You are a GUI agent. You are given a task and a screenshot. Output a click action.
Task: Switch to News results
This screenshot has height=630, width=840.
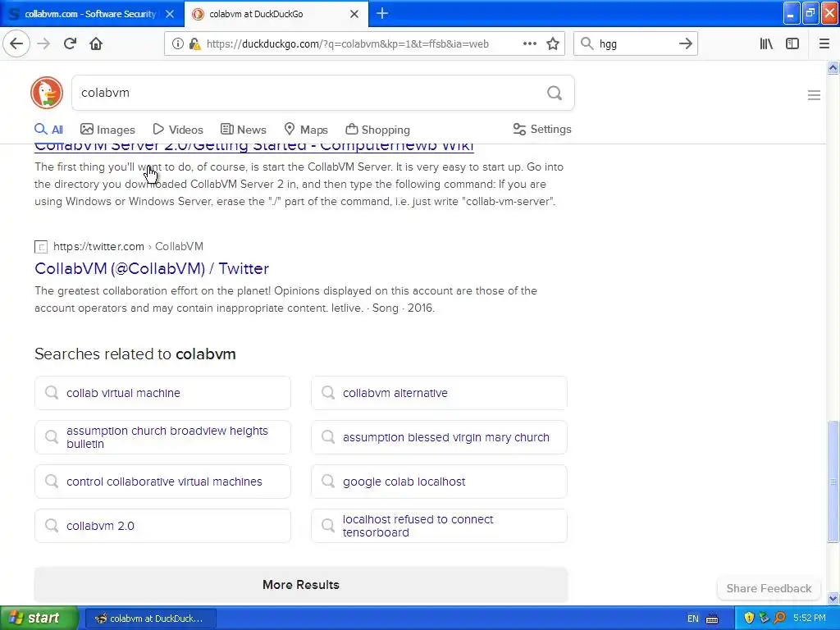click(x=243, y=130)
